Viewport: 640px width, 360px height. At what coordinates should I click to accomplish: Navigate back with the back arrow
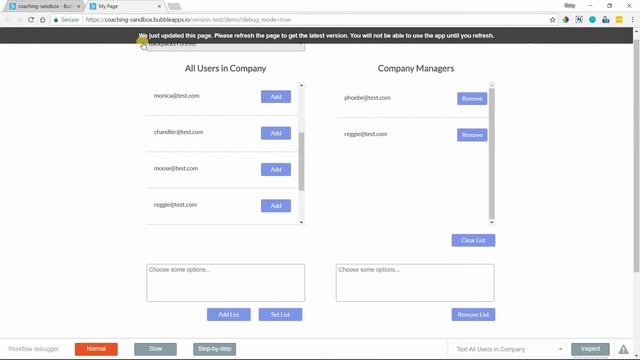tap(8, 20)
